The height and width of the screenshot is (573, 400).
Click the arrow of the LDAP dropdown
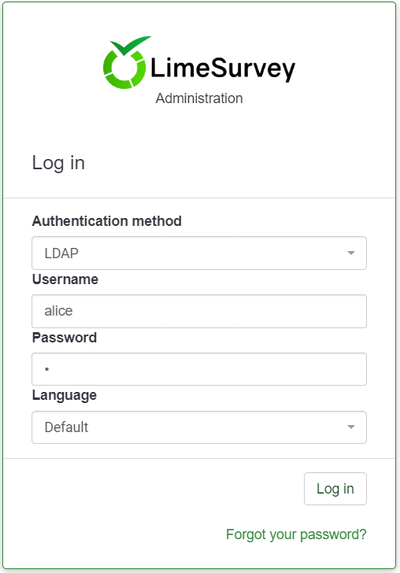point(351,253)
